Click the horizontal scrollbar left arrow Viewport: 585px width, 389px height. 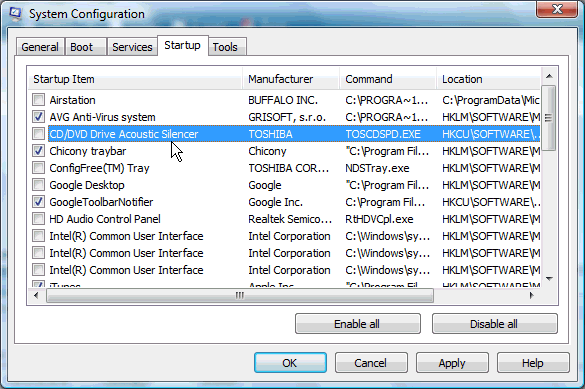point(36,296)
